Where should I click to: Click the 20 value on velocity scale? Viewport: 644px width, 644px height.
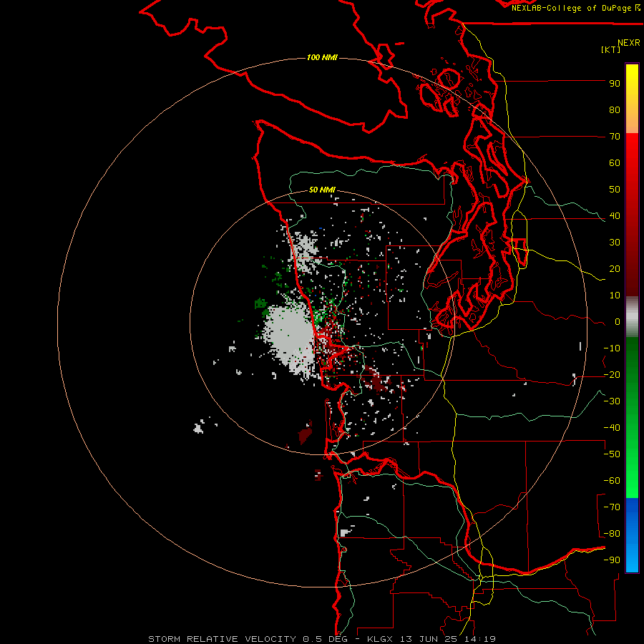coord(615,269)
